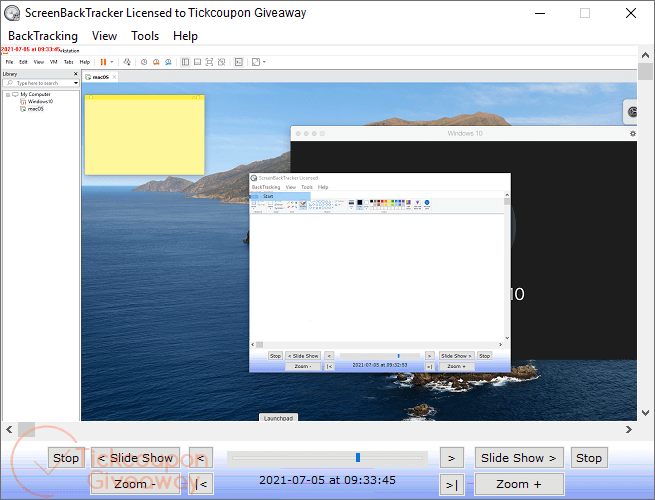Switch to the macOS VM tab
Viewport: 655px width, 500px height.
tap(100, 77)
